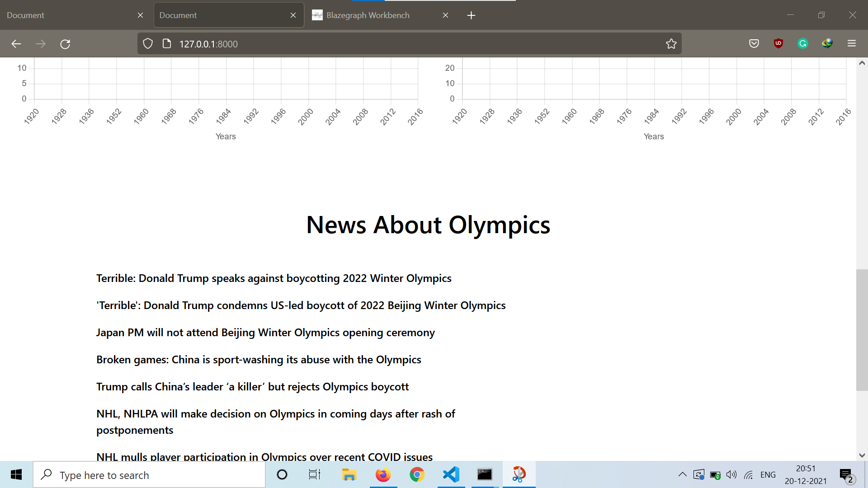Open the volume control in system tray

pos(731,474)
